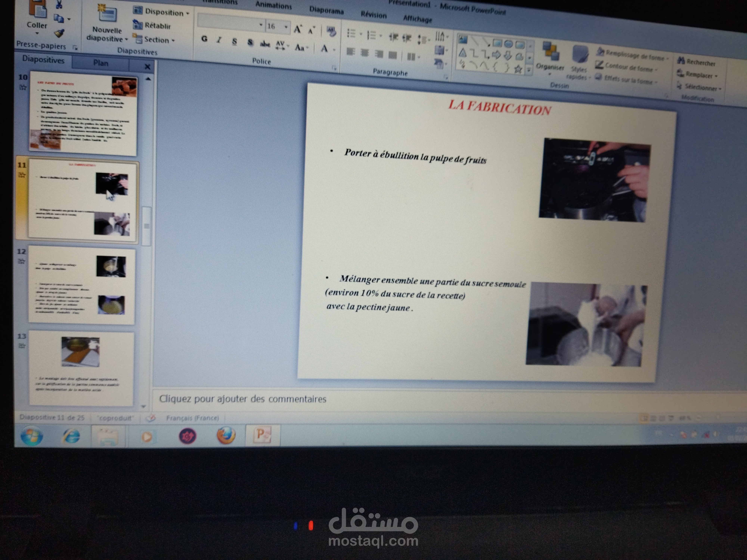
Task: Open Firefox from the taskbar
Action: 226,436
